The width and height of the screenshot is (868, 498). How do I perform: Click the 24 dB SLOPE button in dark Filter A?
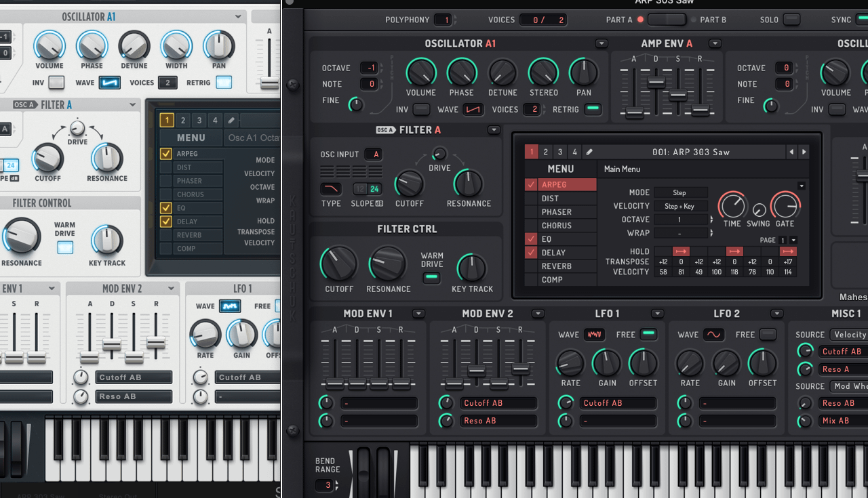[374, 189]
